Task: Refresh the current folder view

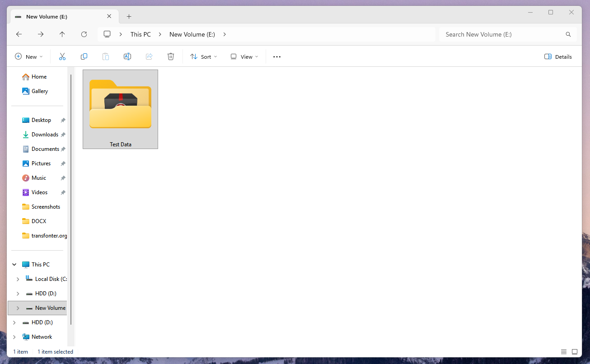Action: pyautogui.click(x=84, y=34)
